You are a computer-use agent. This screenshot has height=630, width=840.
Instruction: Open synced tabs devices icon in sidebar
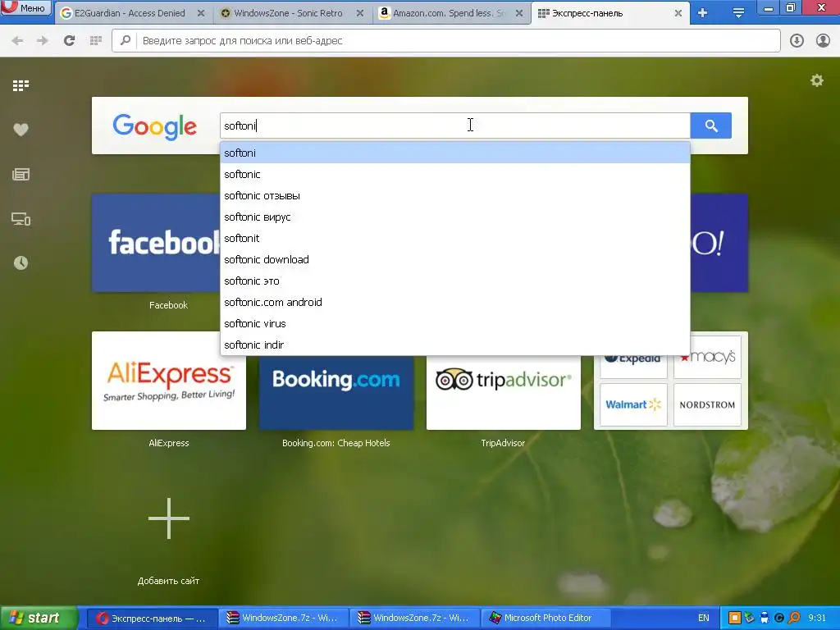coord(21,218)
